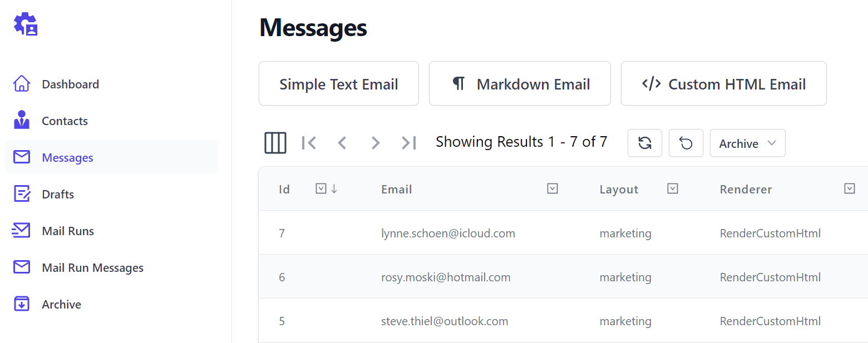This screenshot has height=343, width=868.
Task: Open the Renderer column filter menu
Action: point(850,189)
